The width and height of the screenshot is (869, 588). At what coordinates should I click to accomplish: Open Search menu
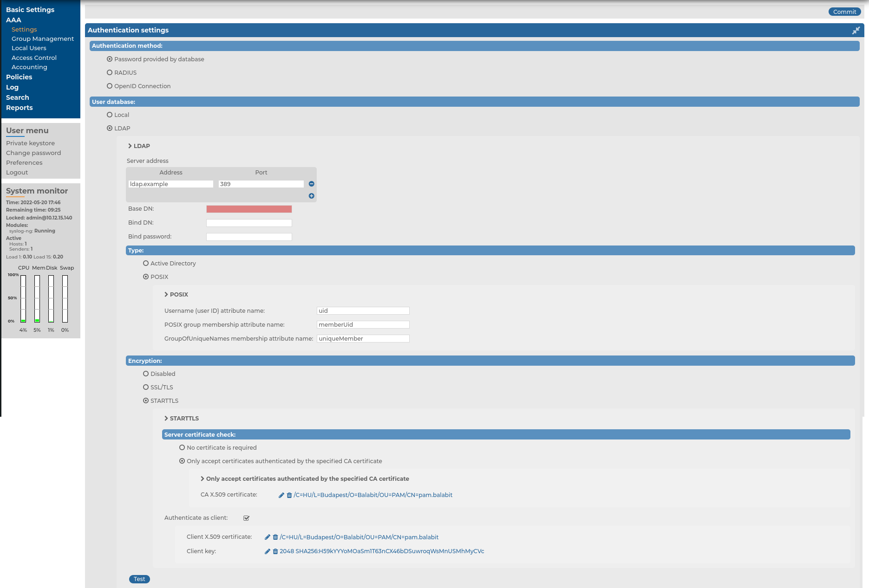(x=17, y=97)
